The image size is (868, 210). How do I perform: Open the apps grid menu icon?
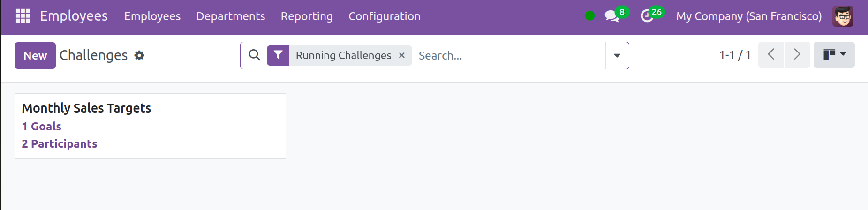tap(23, 16)
